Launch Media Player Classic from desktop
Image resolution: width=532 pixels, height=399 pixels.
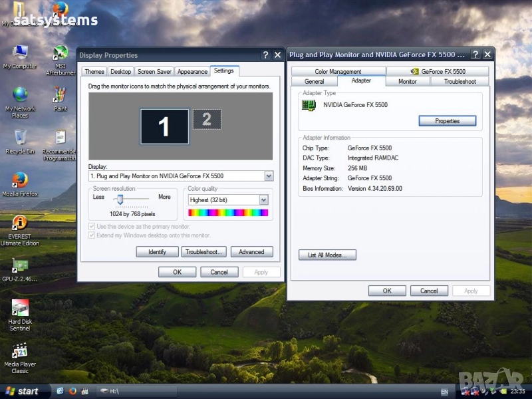pos(20,350)
